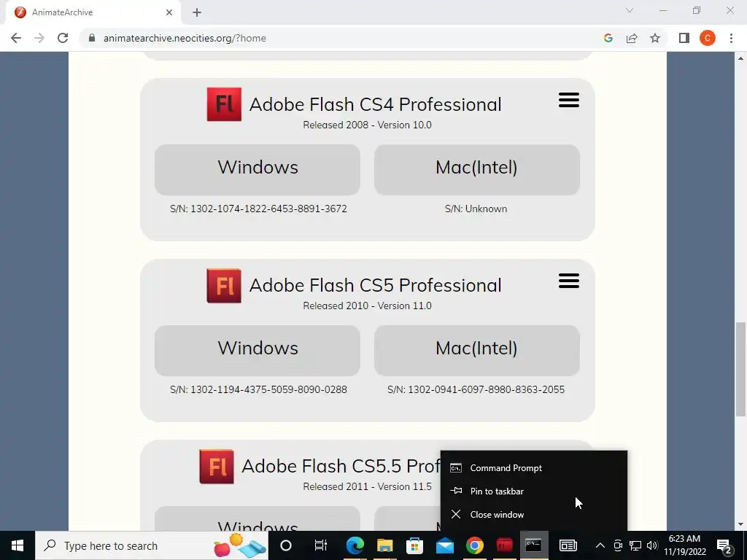Click the scrollbar down arrow
Screen dimensions: 747x560
point(740,525)
